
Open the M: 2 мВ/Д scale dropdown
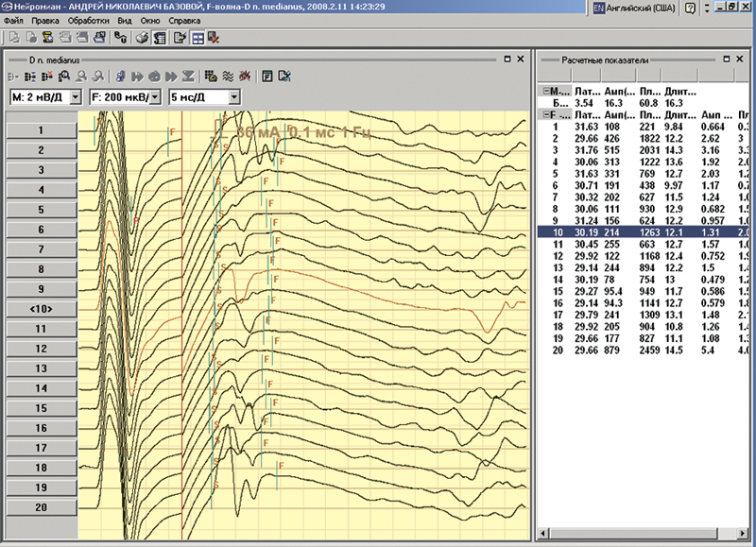[76, 97]
